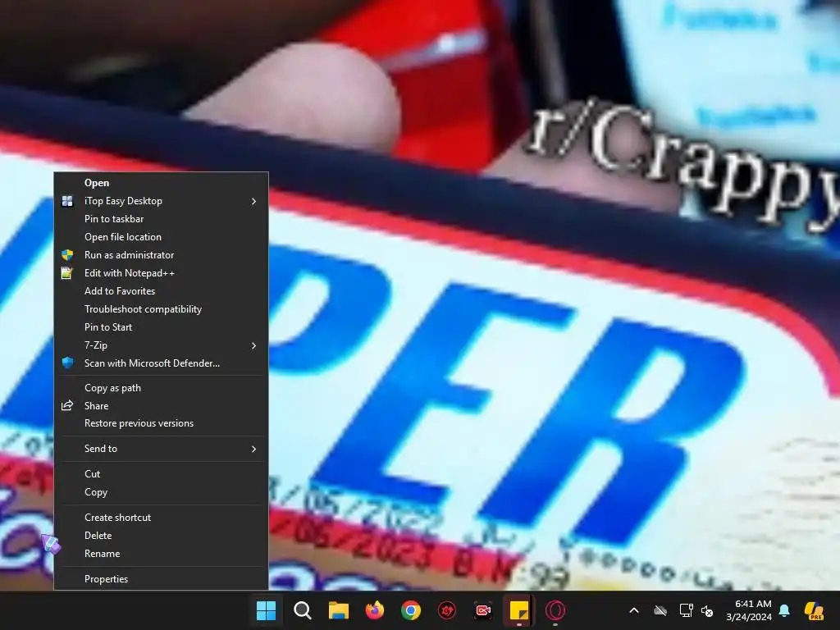Open Properties from context menu

click(161, 579)
